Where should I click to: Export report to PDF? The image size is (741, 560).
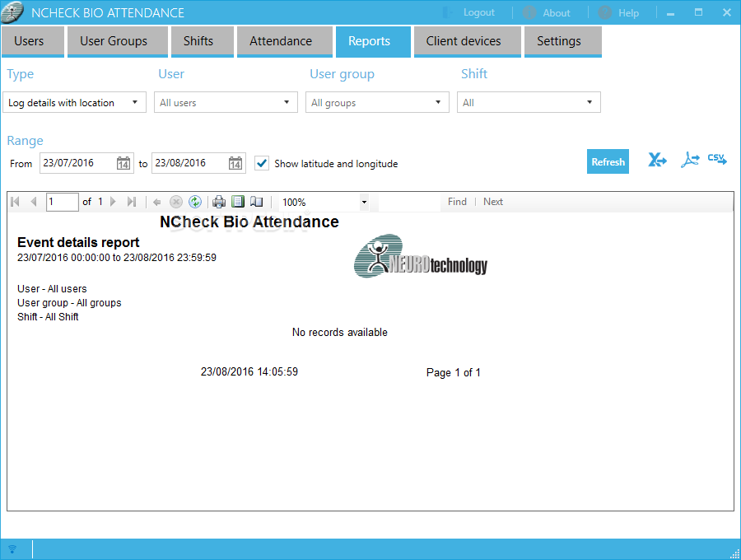[689, 161]
